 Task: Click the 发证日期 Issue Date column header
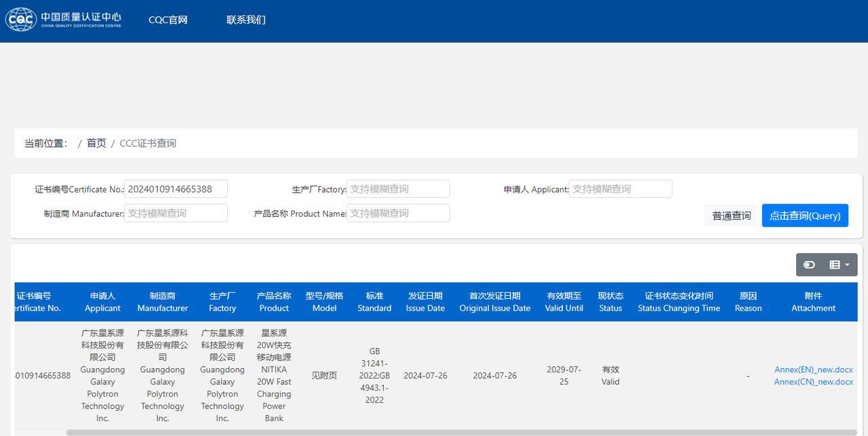tap(425, 302)
